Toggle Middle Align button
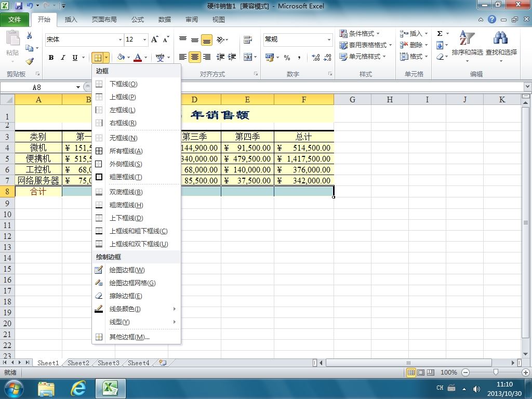 [195, 39]
